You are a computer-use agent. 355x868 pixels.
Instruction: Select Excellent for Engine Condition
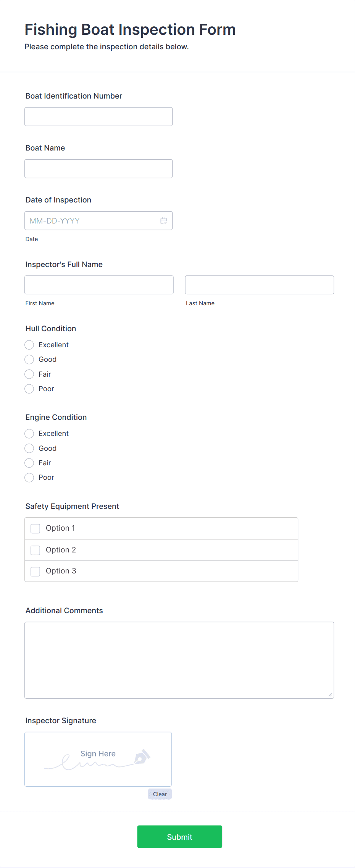[x=29, y=433]
